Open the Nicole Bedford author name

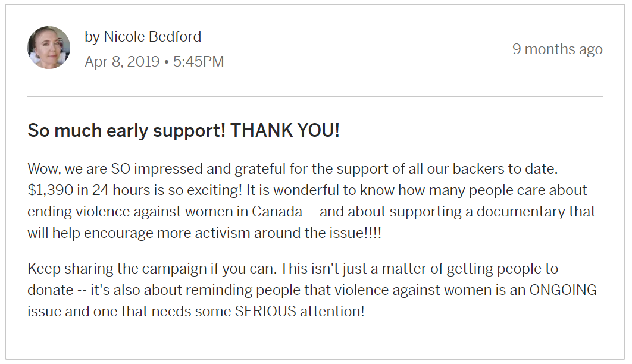tap(152, 37)
